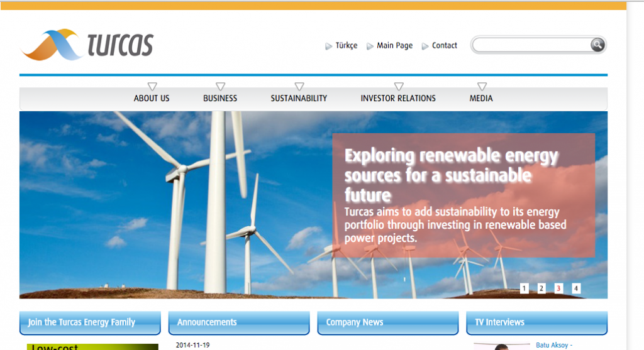Click the search magnifier button
Image resolution: width=644 pixels, height=350 pixels.
pos(597,45)
